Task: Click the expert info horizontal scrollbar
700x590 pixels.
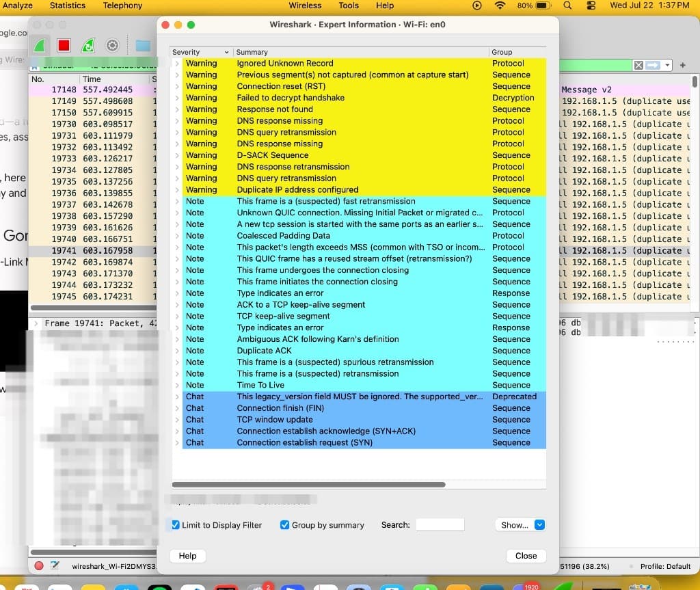Action: (308, 485)
